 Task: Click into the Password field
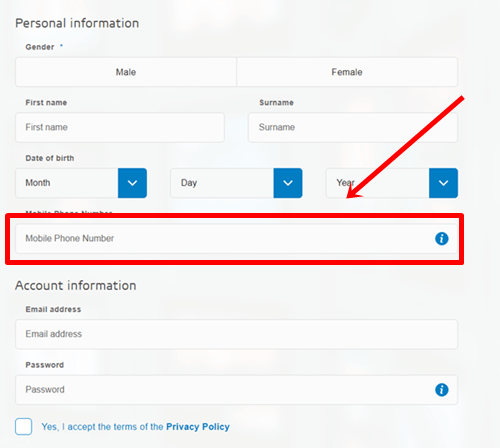[x=237, y=390]
